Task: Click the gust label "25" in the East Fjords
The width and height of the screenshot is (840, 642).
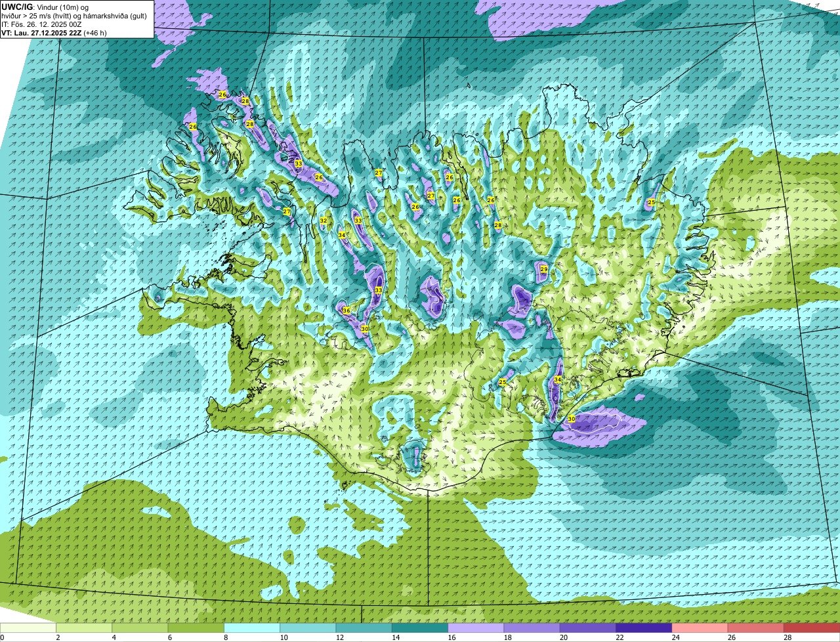Action: click(651, 202)
